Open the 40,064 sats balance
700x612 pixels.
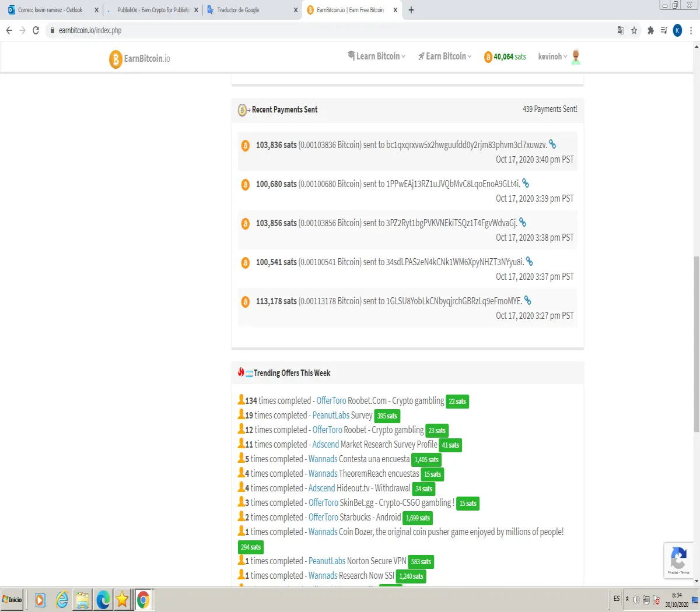(x=505, y=57)
